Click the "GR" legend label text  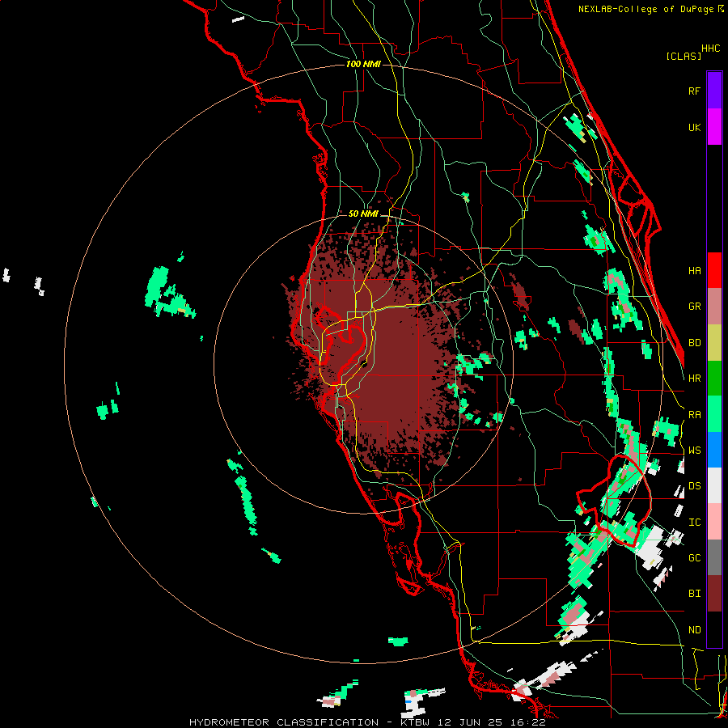pyautogui.click(x=694, y=307)
